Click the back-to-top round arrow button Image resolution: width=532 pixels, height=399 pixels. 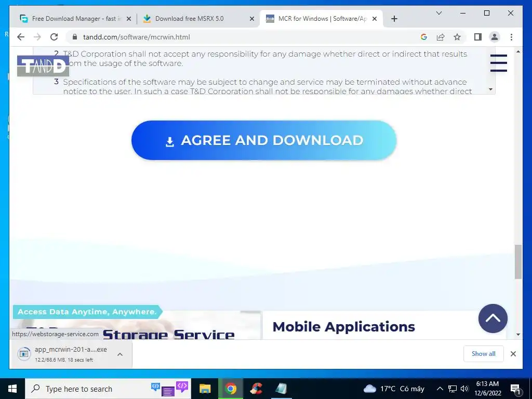pos(493,318)
